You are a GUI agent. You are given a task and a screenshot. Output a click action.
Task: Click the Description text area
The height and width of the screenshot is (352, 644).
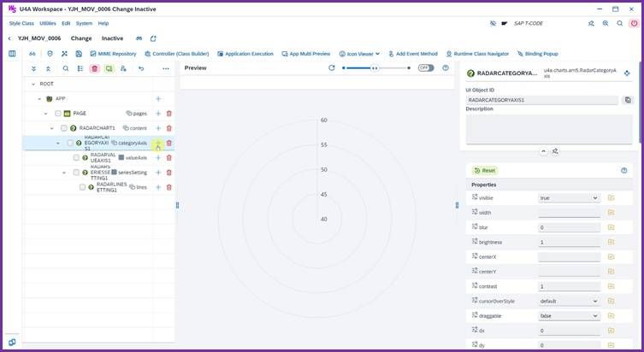click(x=549, y=129)
